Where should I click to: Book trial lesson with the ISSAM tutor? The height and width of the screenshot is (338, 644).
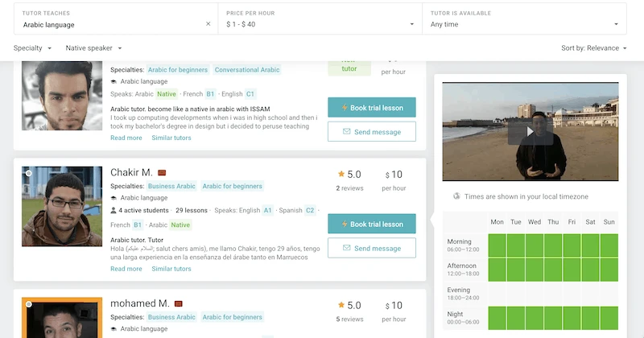click(372, 108)
